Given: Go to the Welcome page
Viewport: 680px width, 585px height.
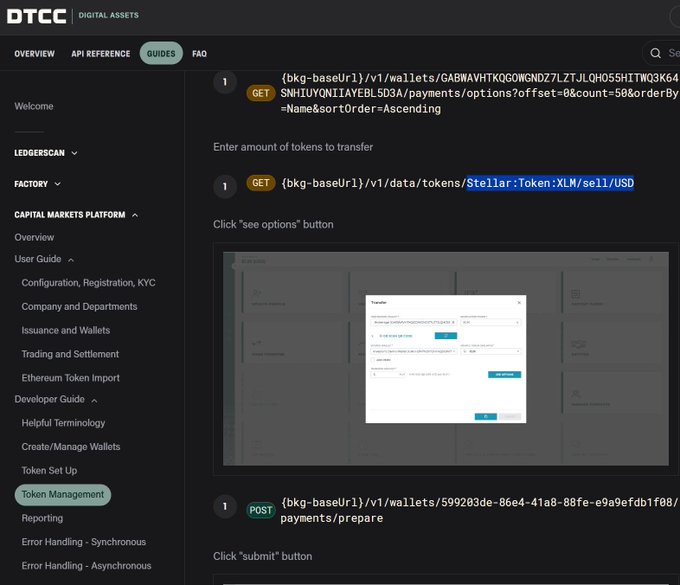Looking at the screenshot, I should 34,106.
